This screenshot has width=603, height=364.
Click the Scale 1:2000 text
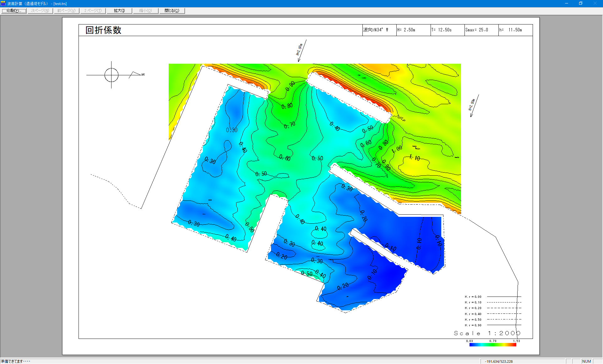[x=487, y=333]
